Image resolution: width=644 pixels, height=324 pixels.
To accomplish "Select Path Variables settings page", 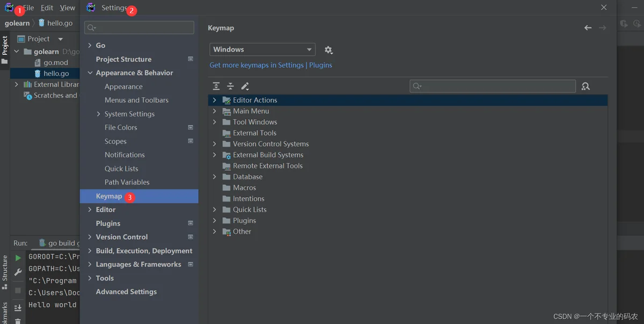I will coord(127,182).
